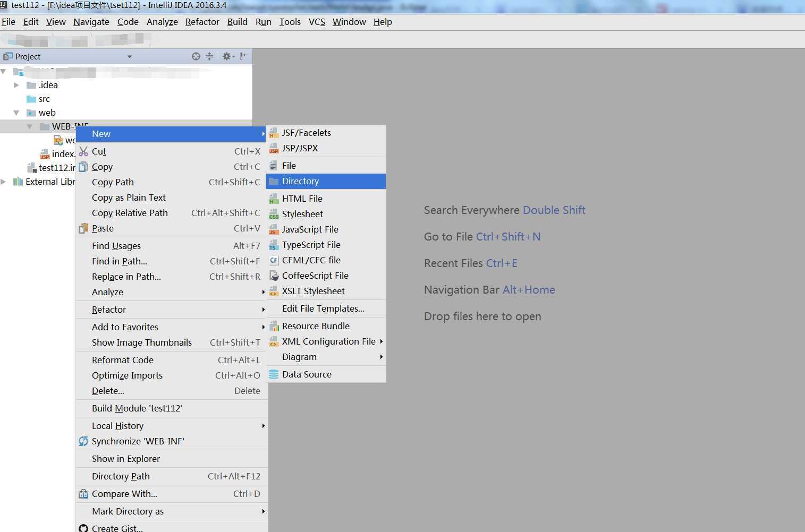
Task: Select Directory in the New submenu
Action: pos(326,181)
